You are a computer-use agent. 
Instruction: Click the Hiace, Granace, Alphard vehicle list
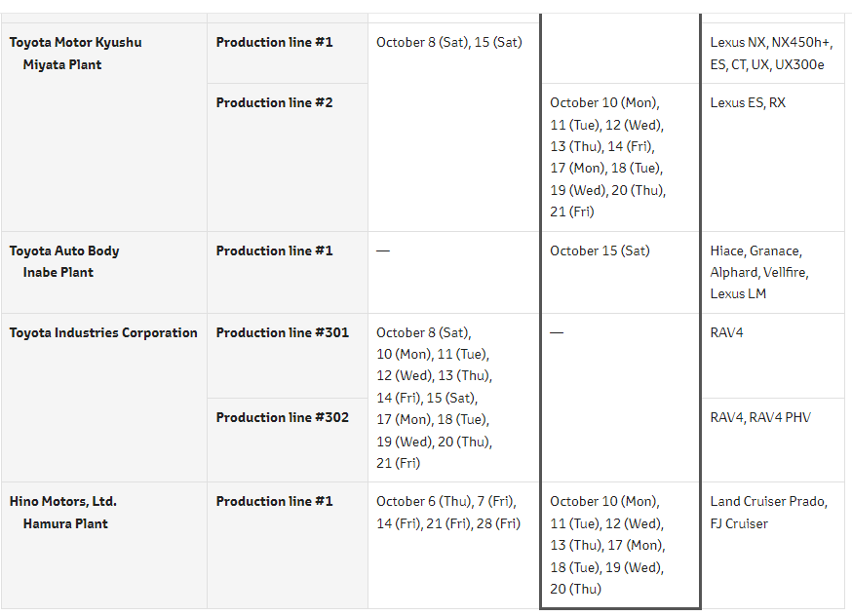coord(758,272)
